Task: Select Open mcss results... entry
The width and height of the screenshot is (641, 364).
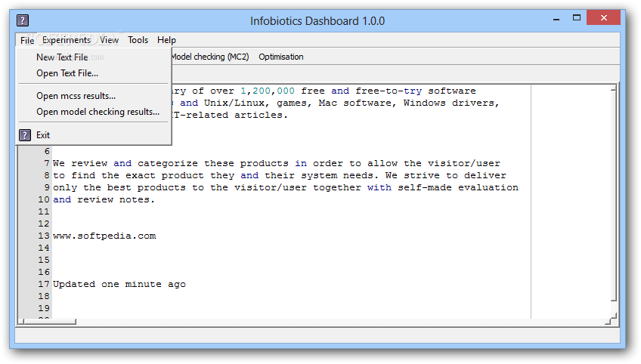Action: click(x=94, y=96)
